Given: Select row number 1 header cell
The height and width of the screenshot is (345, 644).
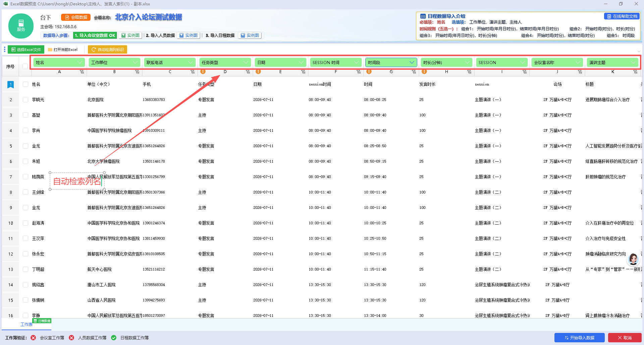Looking at the screenshot, I should (x=11, y=84).
